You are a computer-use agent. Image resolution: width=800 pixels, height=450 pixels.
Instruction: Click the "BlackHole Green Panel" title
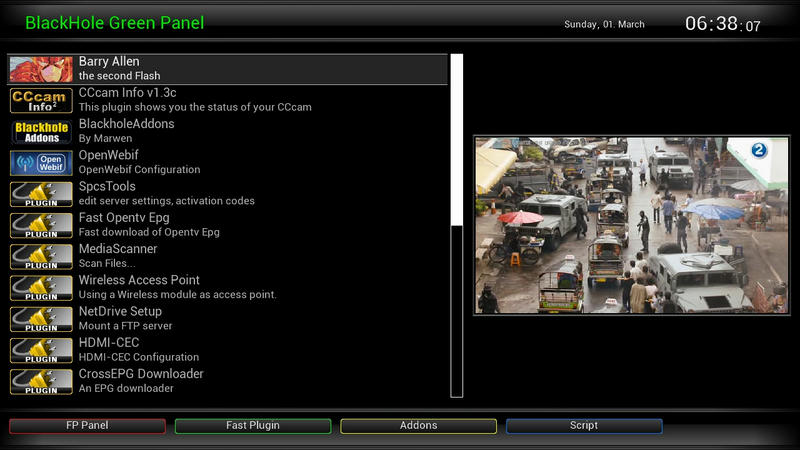point(115,22)
